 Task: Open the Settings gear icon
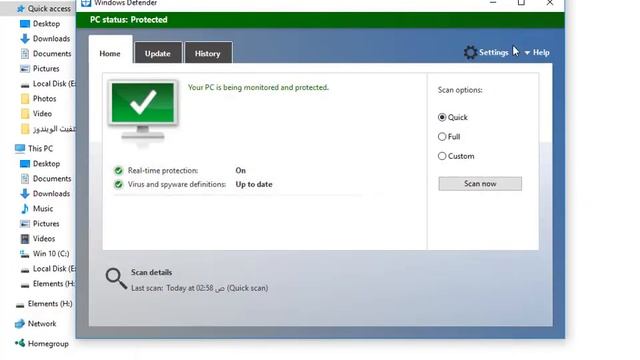pyautogui.click(x=470, y=53)
